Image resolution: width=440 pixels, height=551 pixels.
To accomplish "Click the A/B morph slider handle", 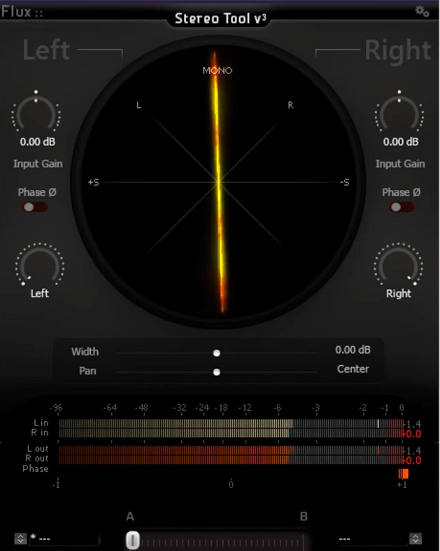I will tap(133, 540).
